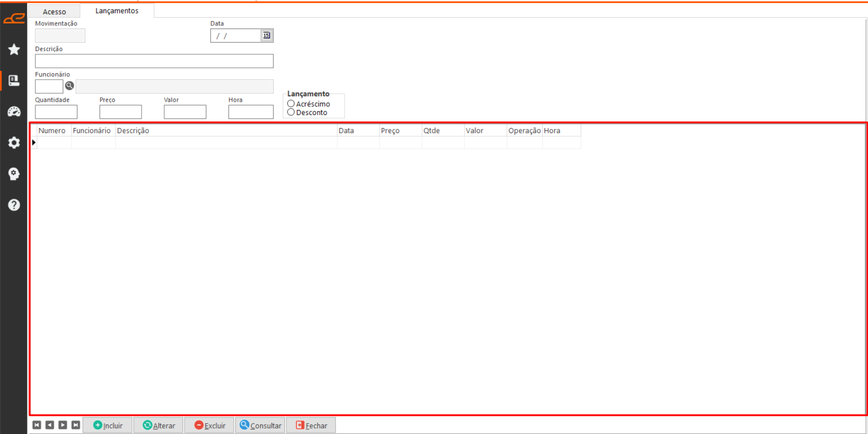Viewport: 868px width, 434px height.
Task: Click the Excluir button
Action: pyautogui.click(x=209, y=425)
